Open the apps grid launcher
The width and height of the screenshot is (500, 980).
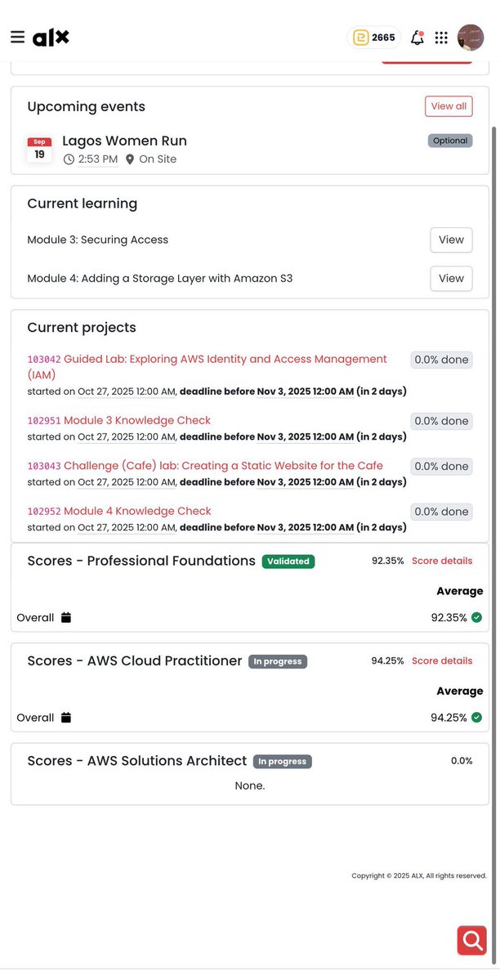coord(441,38)
